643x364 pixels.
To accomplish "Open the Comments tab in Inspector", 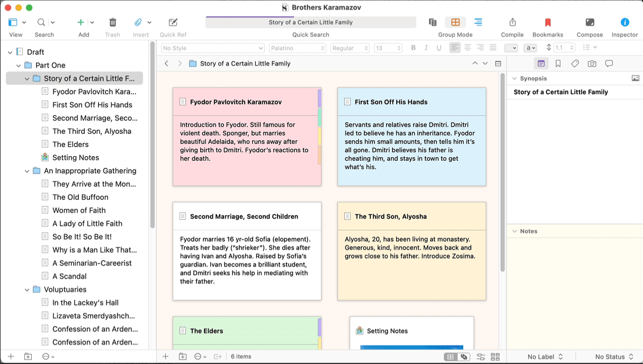I will (609, 63).
